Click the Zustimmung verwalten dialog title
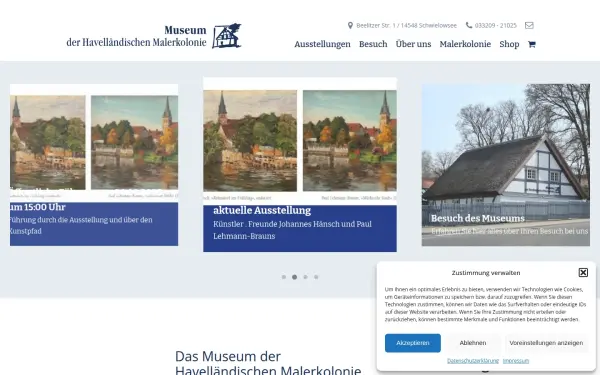The image size is (600, 375). 486,273
